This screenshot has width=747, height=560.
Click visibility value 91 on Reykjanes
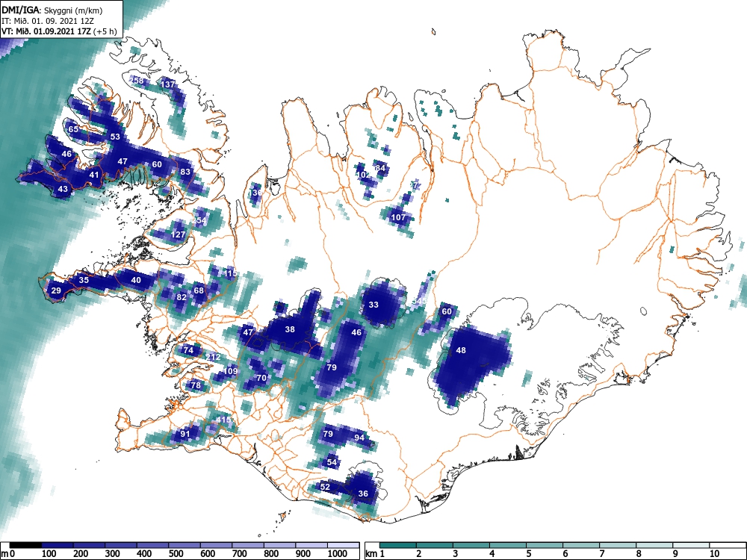(x=185, y=434)
